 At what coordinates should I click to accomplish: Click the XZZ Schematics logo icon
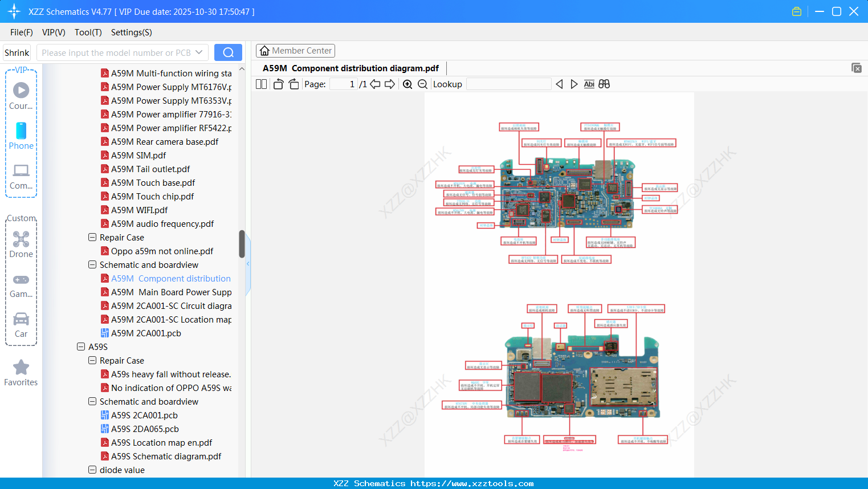pyautogui.click(x=14, y=11)
